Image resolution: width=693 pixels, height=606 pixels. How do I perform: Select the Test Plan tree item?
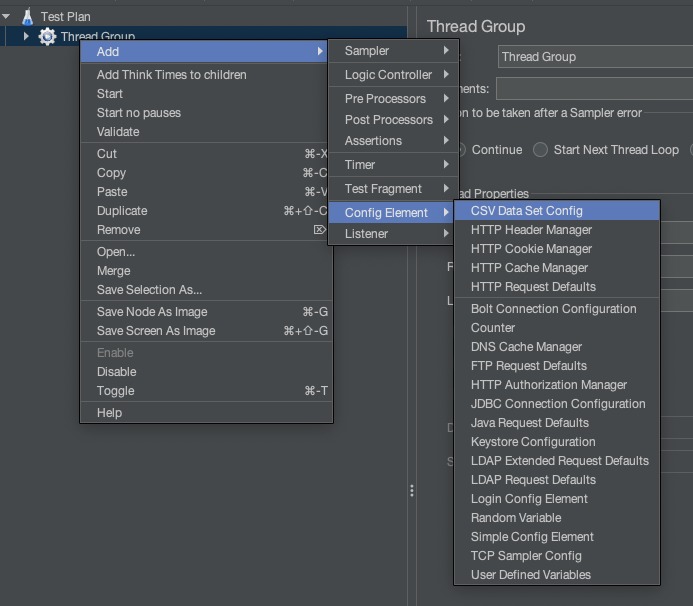65,17
